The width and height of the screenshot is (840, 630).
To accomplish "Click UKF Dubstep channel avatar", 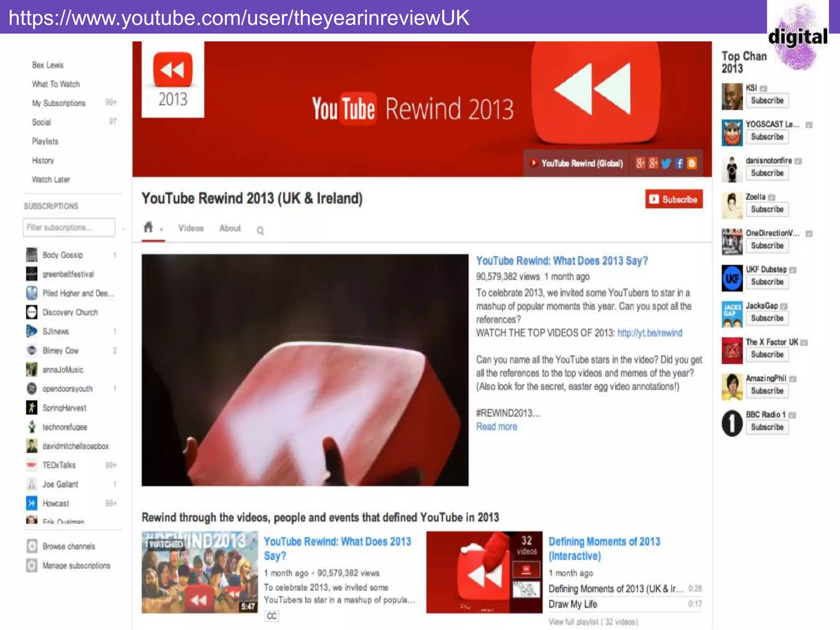I will click(x=732, y=278).
